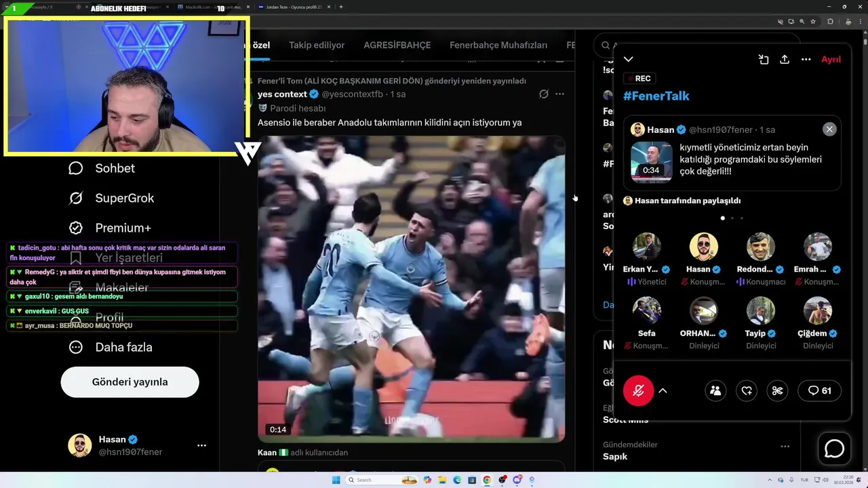Open the Space participants people icon

(x=715, y=390)
